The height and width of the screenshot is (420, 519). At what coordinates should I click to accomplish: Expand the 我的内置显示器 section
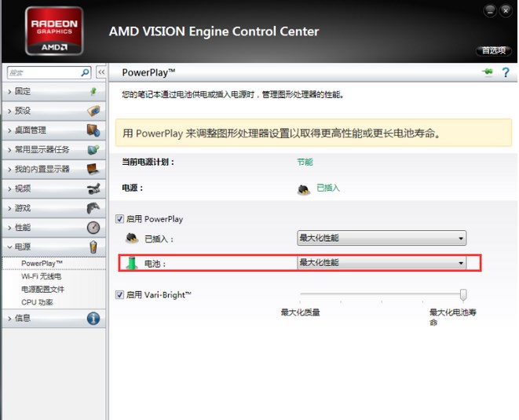(x=53, y=169)
